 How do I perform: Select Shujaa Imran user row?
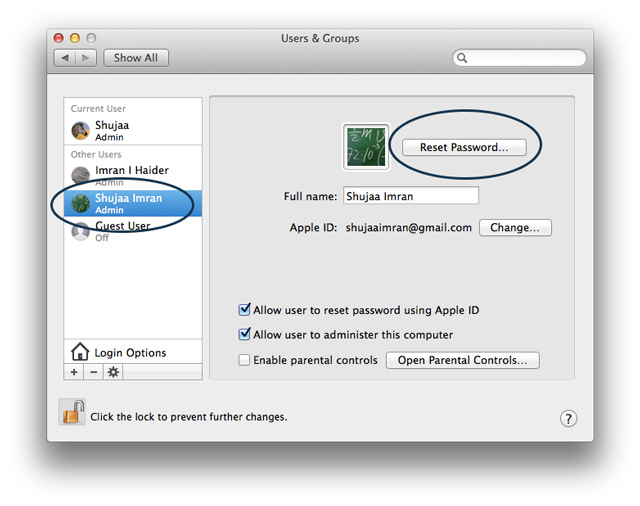(x=133, y=203)
